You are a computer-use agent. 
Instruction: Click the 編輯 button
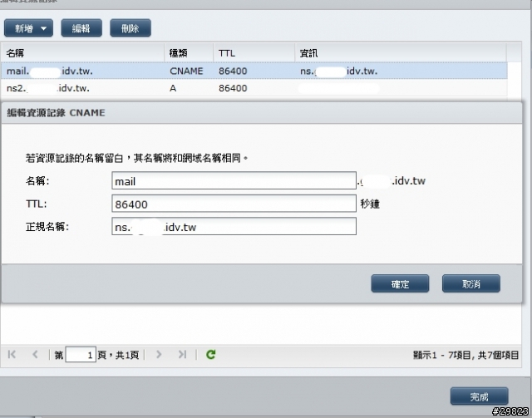(x=81, y=27)
